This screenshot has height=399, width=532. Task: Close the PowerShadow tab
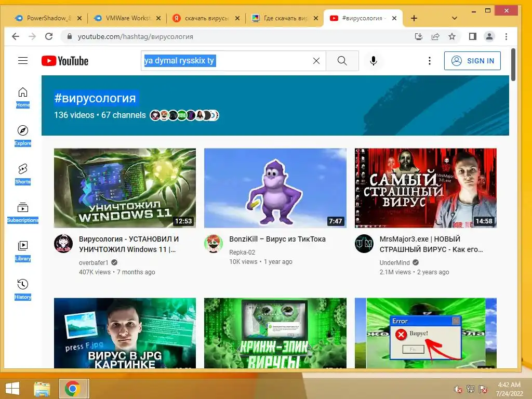(x=79, y=18)
